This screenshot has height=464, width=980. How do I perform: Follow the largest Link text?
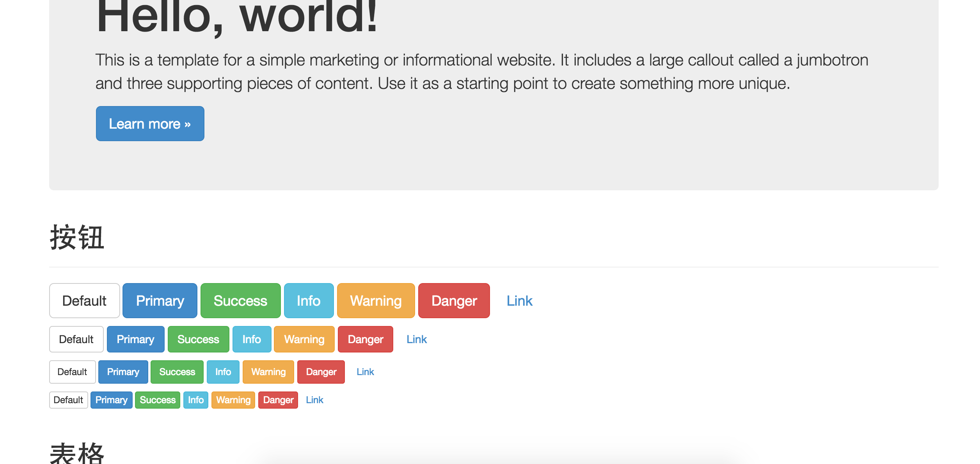tap(519, 301)
